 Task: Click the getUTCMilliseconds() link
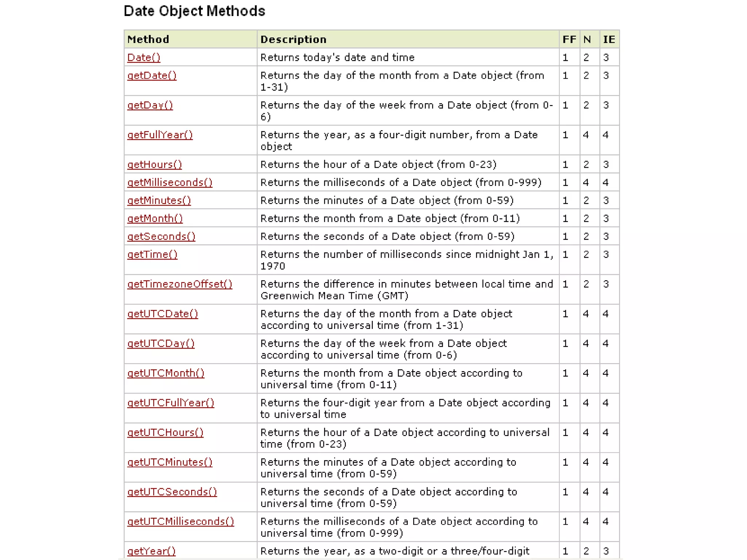(x=181, y=522)
